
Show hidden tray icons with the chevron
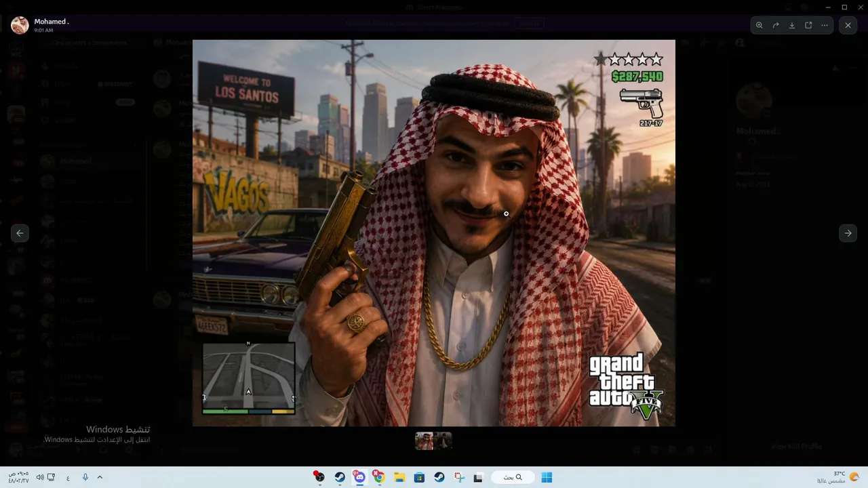click(100, 477)
